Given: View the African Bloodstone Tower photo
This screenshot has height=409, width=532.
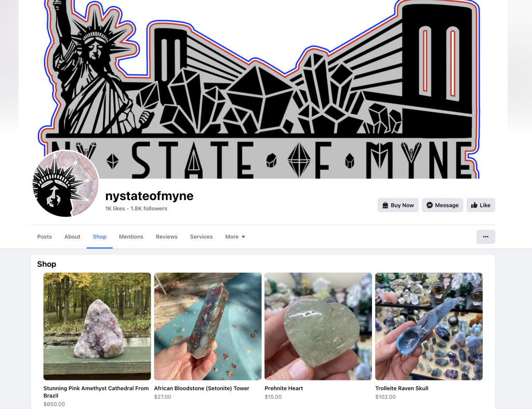Looking at the screenshot, I should pyautogui.click(x=208, y=326).
